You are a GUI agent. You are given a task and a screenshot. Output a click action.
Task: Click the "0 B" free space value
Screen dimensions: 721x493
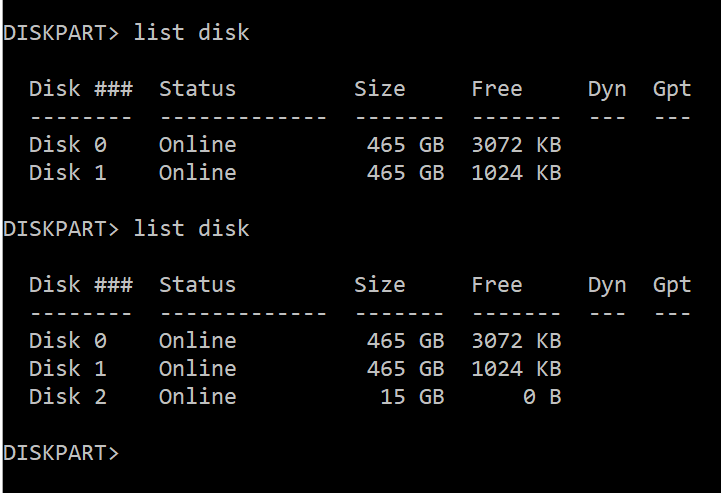click(541, 397)
